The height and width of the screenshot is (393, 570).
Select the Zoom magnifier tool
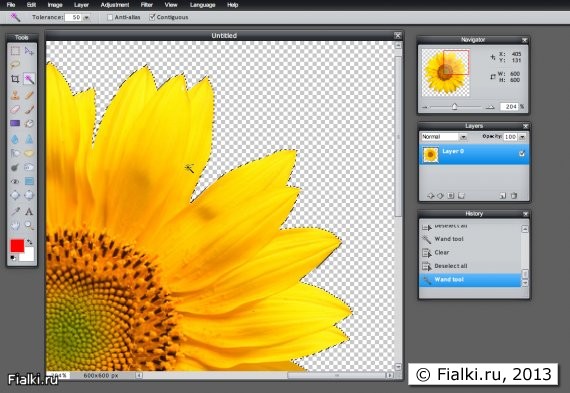tap(29, 226)
